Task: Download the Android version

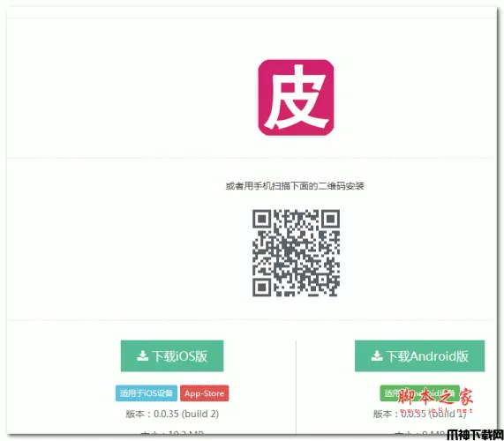Action: 419,355
